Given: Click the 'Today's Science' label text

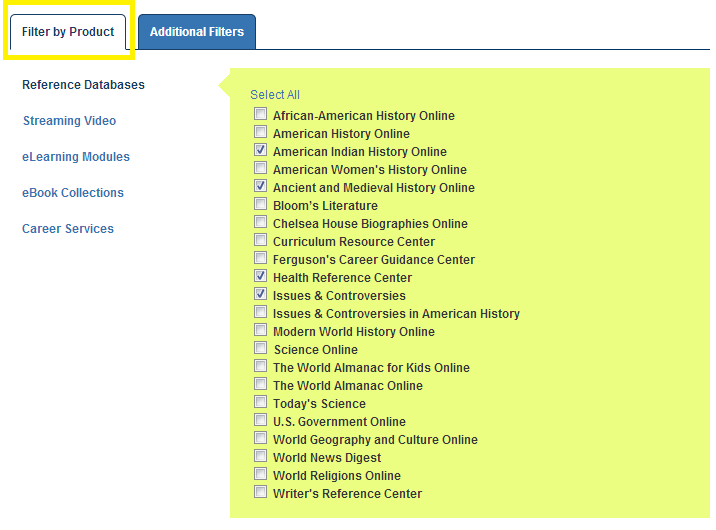Looking at the screenshot, I should click(x=320, y=404).
